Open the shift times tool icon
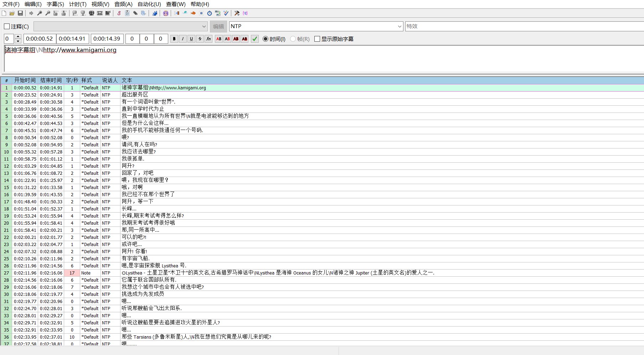 click(177, 13)
